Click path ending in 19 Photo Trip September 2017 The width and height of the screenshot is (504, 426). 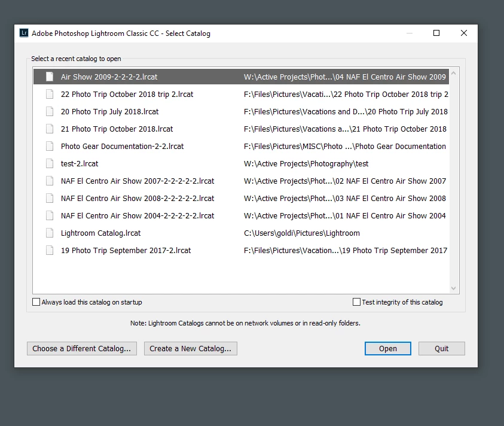click(345, 251)
